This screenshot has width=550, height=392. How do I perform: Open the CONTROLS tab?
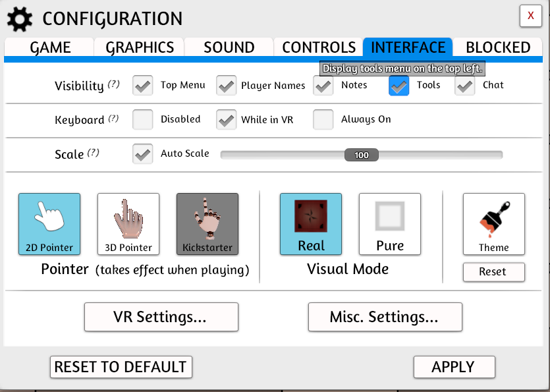319,47
